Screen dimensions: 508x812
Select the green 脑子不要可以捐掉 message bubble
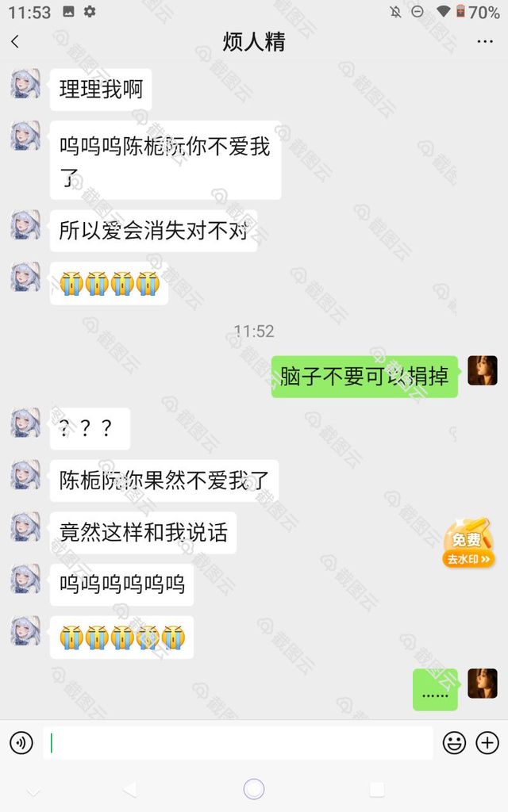364,377
